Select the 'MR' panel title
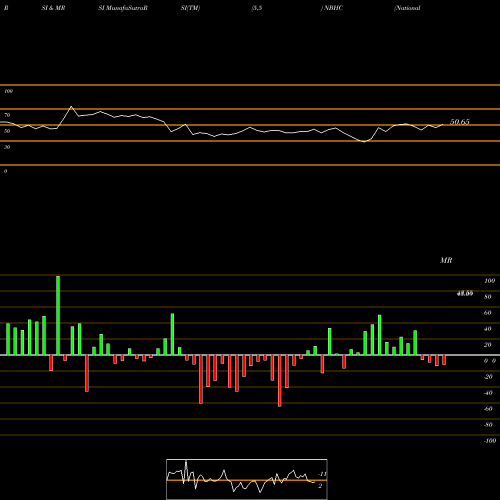Screen dimensions: 500x500 [x=446, y=260]
